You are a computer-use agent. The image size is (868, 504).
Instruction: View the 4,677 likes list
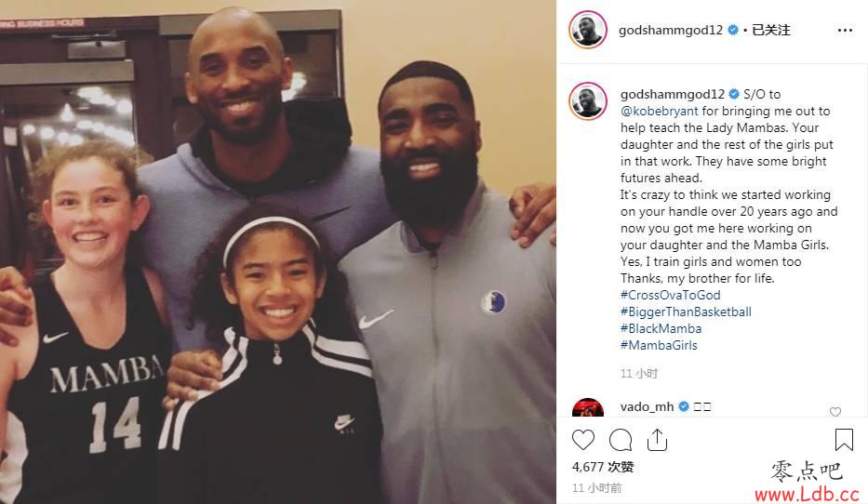pyautogui.click(x=603, y=467)
